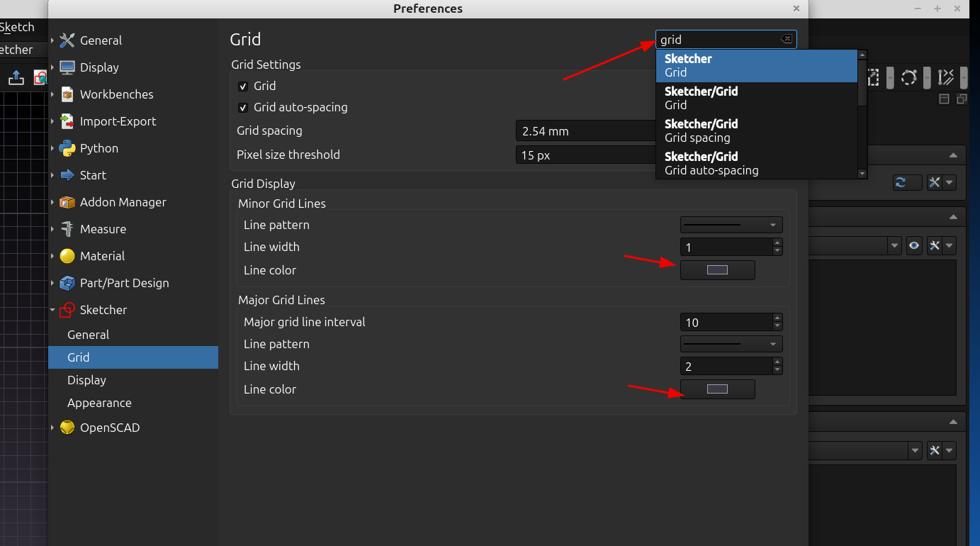
Task: Pick Major Grid Lines line color swatch
Action: coord(717,389)
